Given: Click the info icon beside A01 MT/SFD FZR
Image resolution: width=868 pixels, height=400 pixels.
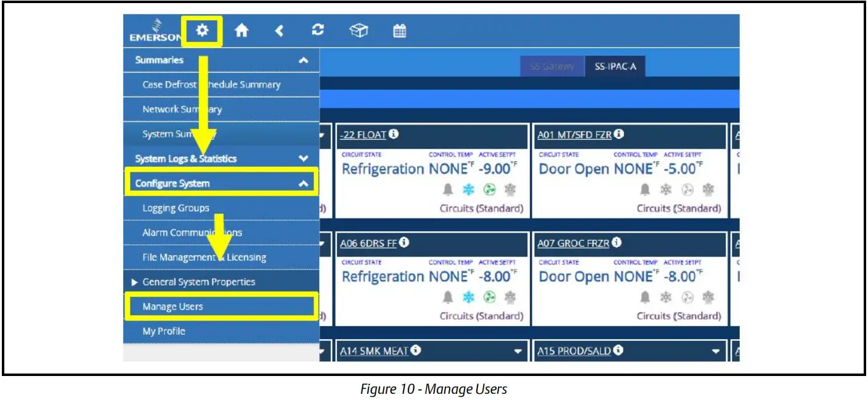Looking at the screenshot, I should pos(619,134).
